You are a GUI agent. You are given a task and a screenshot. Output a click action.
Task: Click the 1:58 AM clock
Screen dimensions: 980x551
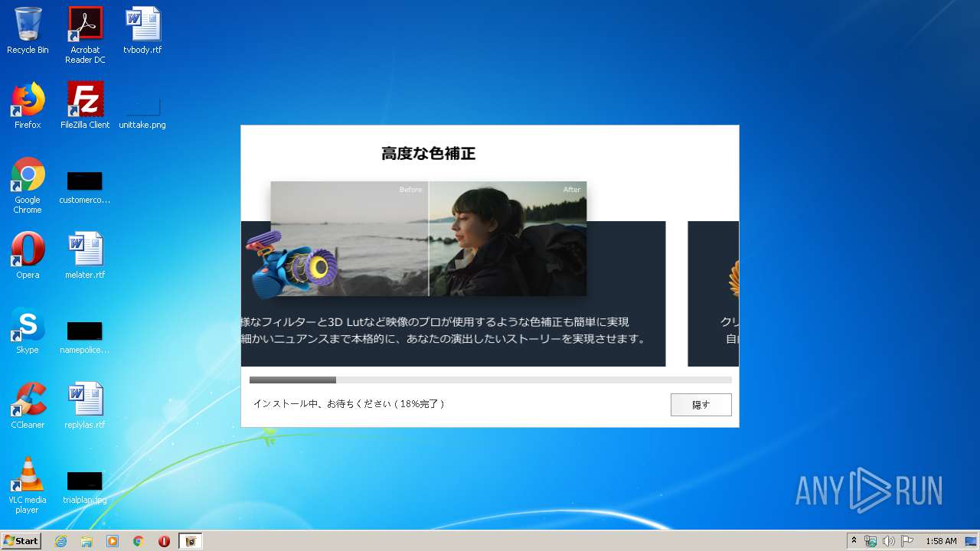[941, 541]
